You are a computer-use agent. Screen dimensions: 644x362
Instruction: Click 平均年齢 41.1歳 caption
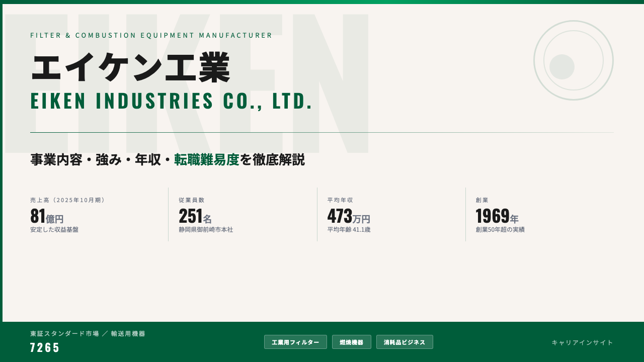tap(349, 230)
